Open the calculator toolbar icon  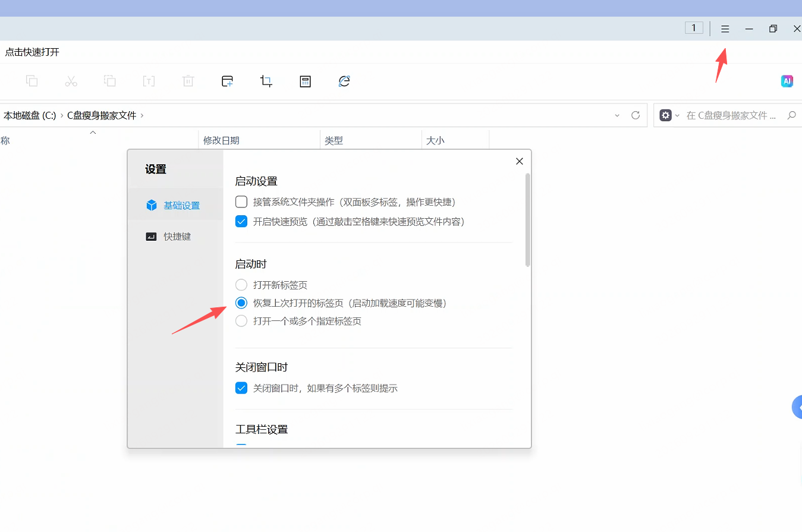[305, 81]
